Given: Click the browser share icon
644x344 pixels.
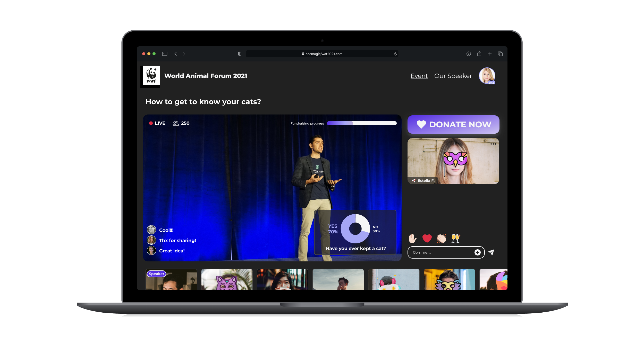Looking at the screenshot, I should (x=479, y=54).
